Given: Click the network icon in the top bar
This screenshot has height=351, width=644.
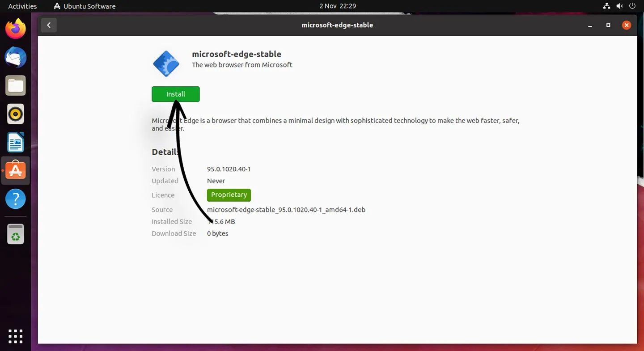Looking at the screenshot, I should coord(606,6).
